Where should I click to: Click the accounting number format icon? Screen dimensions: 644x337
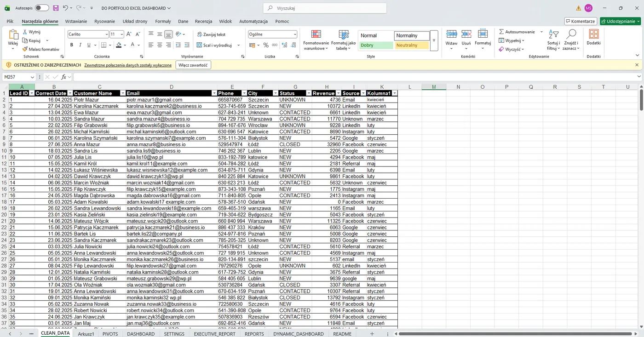pos(252,45)
